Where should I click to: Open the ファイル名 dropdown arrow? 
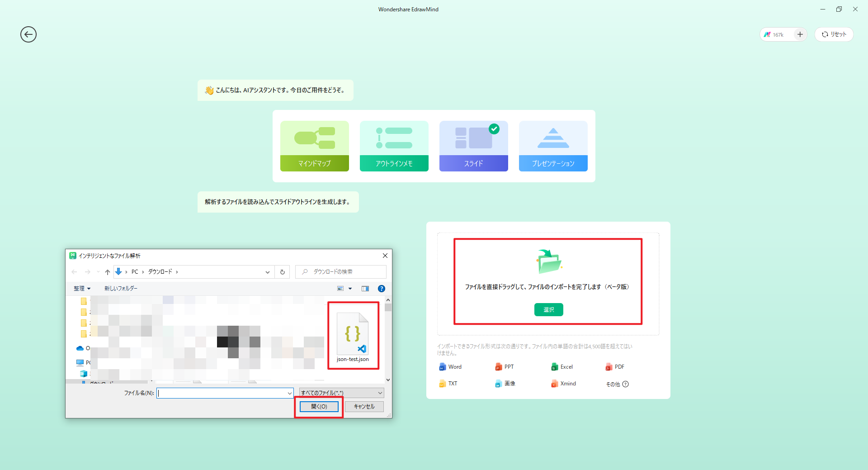point(290,393)
